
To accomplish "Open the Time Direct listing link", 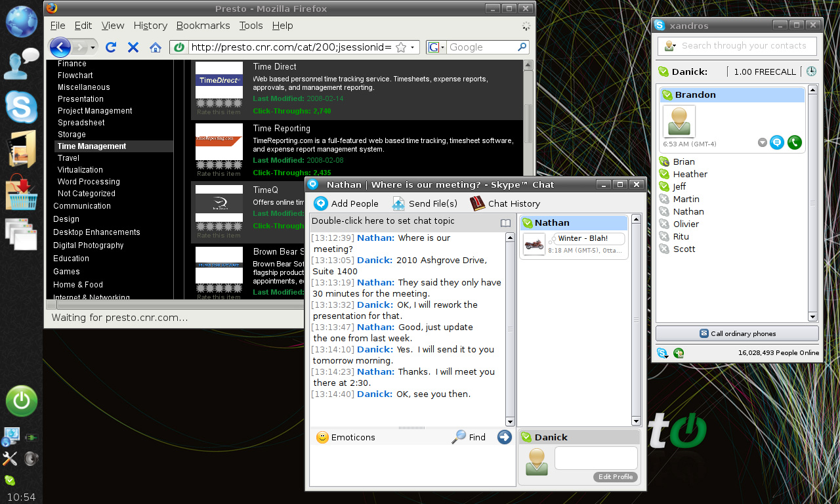I will coord(274,67).
